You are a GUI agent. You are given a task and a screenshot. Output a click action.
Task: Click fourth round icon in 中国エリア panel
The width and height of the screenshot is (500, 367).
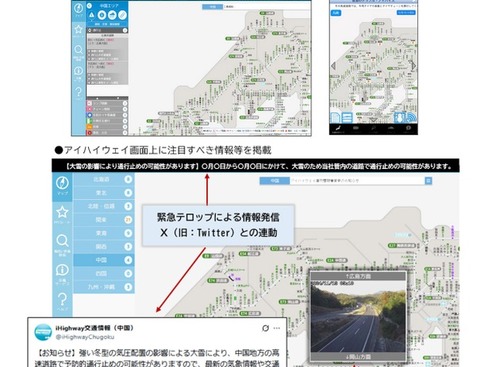122,15
